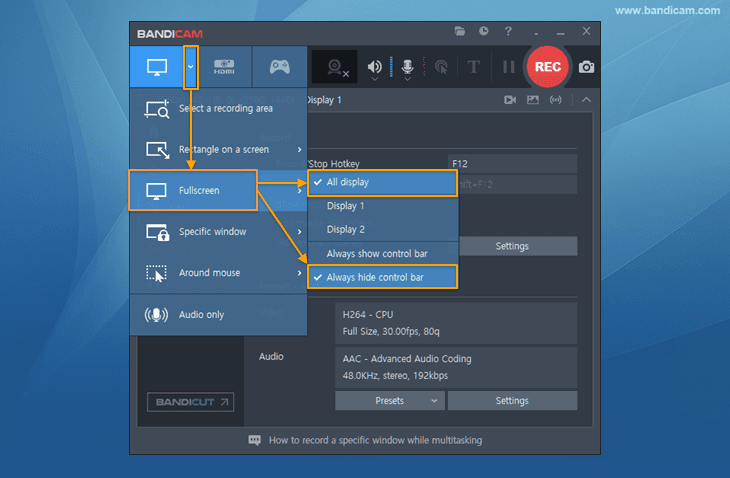Switch to game recording mode

pos(279,67)
